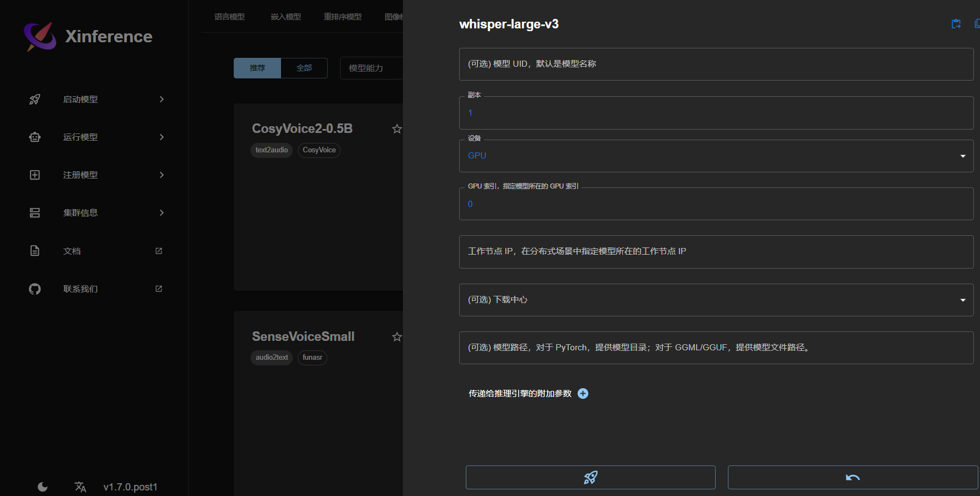This screenshot has width=980, height=496.
Task: Open the 文档 link text
Action: [72, 251]
